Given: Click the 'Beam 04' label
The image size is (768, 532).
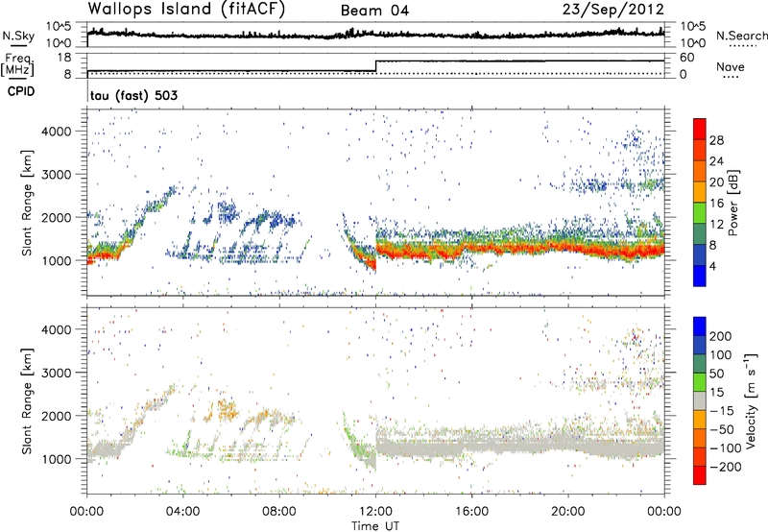Looking at the screenshot, I should 374,11.
